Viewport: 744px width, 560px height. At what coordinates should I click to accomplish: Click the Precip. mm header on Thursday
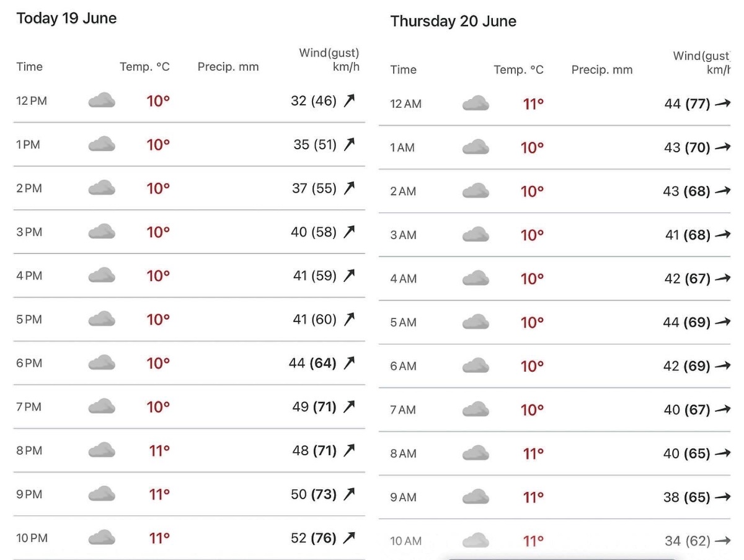tap(602, 70)
